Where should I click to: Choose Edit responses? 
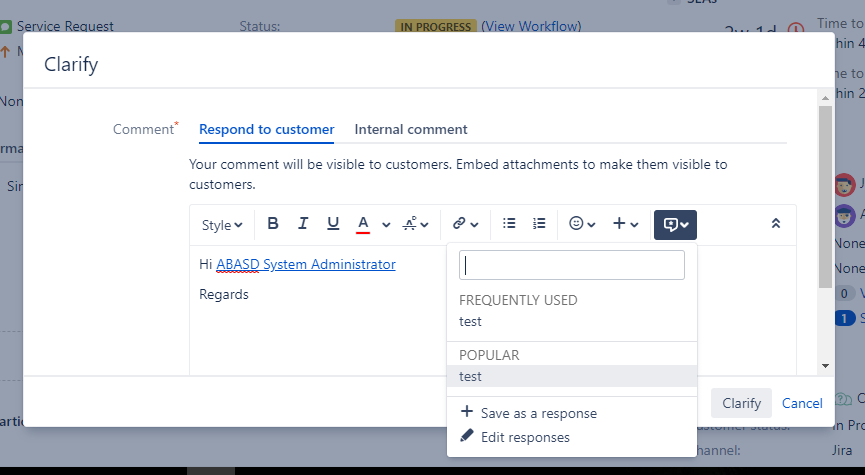click(x=515, y=437)
